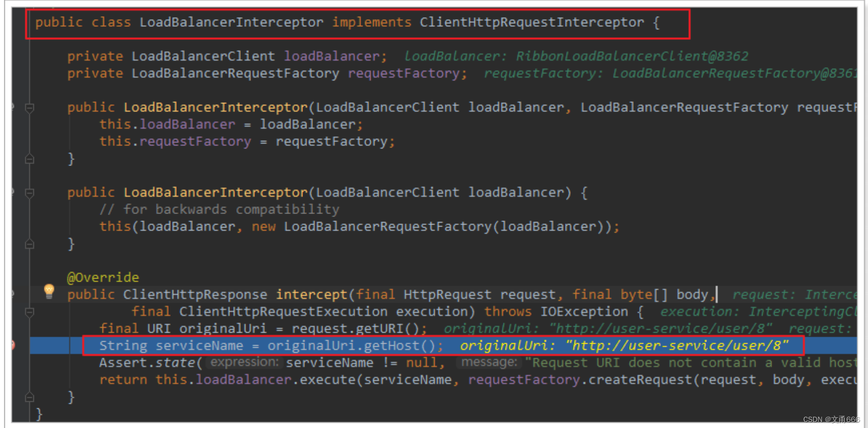Click the 'expression:' parameter hint
Screen dimensions: 868x428
pyautogui.click(x=244, y=362)
